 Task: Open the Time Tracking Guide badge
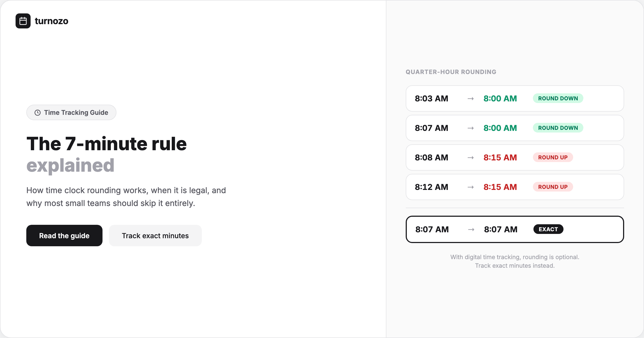71,112
